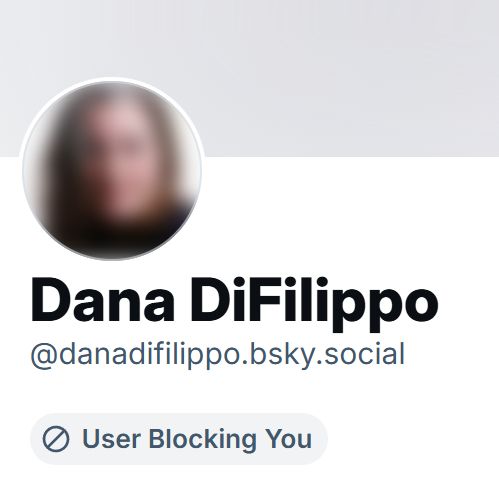Click the "User Blocking You" pill's right edge
The height and width of the screenshot is (488, 499).
point(324,439)
